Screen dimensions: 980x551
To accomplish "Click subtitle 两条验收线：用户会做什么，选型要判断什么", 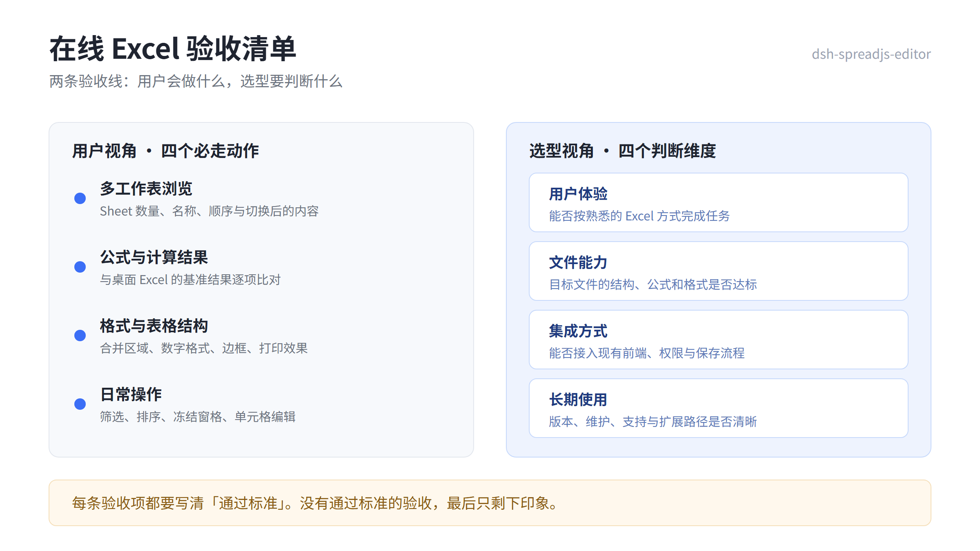I will coord(196,81).
